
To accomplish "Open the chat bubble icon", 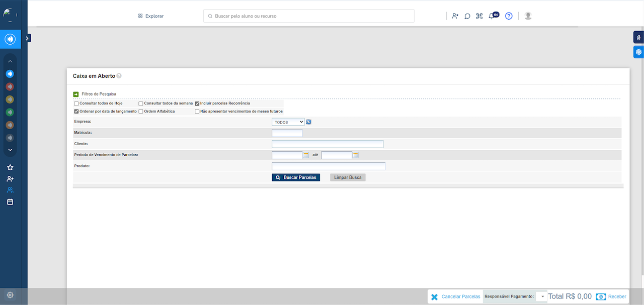I will pos(467,16).
